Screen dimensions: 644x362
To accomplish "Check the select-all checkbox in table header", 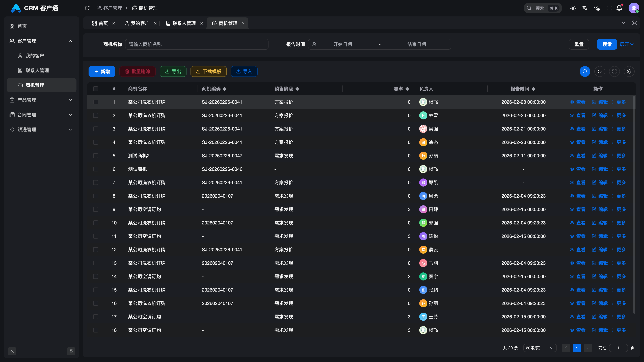I will pos(96,89).
